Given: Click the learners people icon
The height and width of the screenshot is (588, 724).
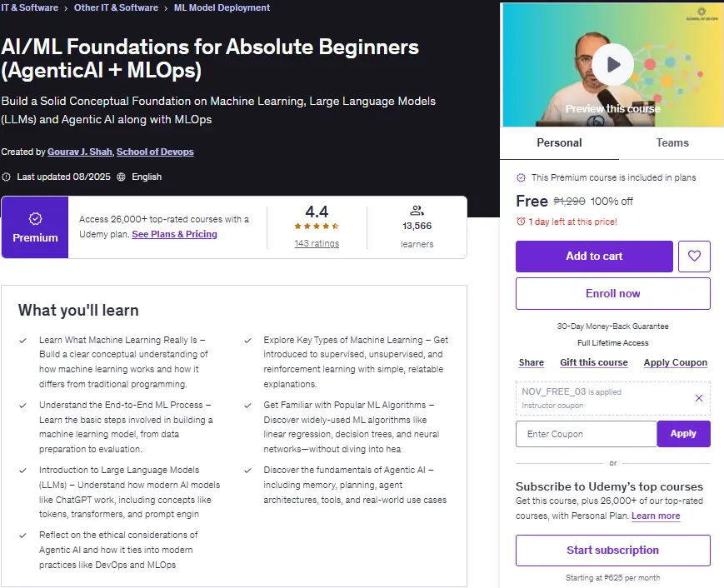Looking at the screenshot, I should [x=417, y=211].
